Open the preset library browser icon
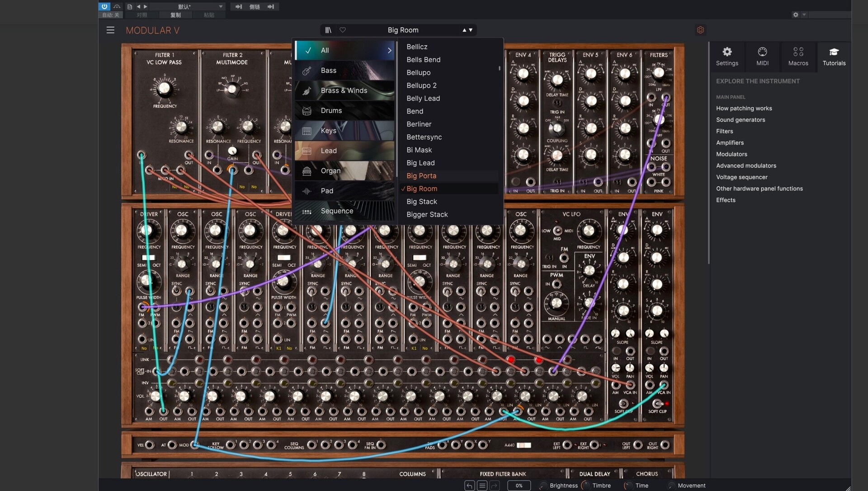 [x=328, y=30]
